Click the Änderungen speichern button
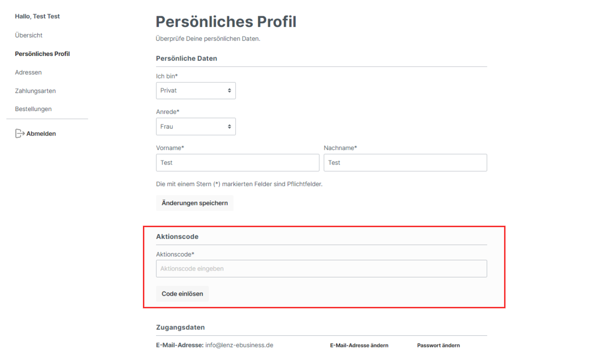592x364 pixels. [x=194, y=203]
